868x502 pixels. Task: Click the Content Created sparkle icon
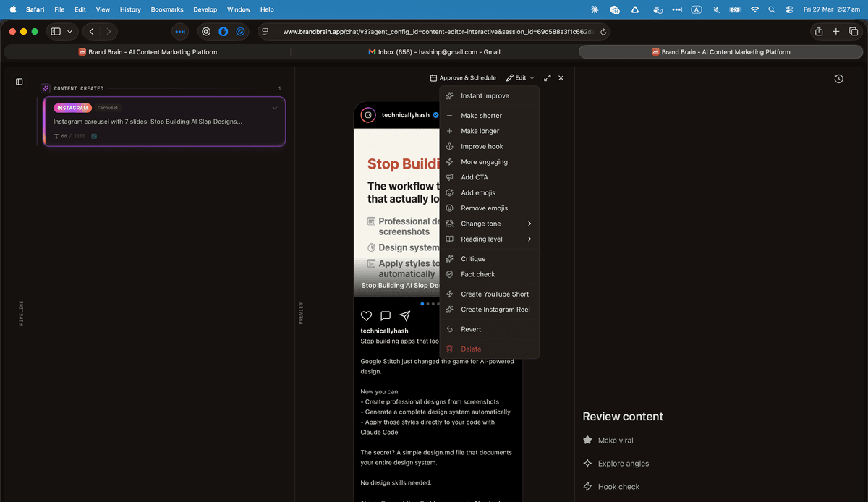point(45,88)
